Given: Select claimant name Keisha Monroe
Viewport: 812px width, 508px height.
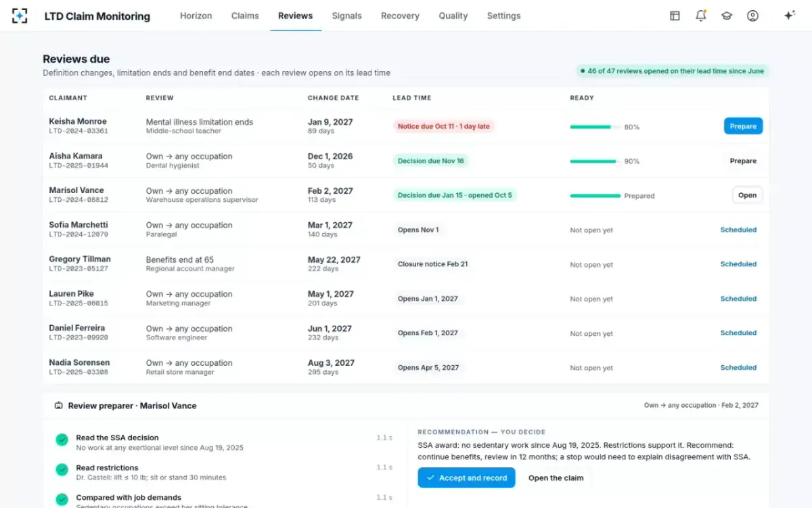Looking at the screenshot, I should coord(78,121).
